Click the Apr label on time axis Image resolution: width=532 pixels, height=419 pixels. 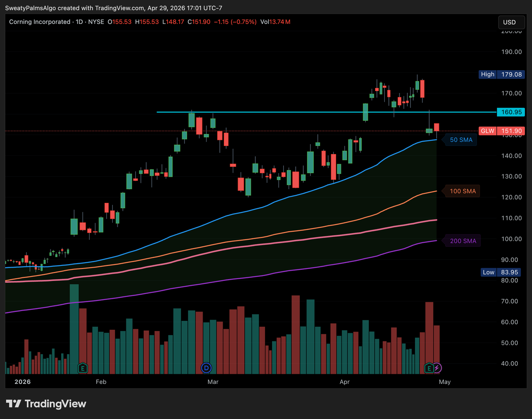pos(346,382)
